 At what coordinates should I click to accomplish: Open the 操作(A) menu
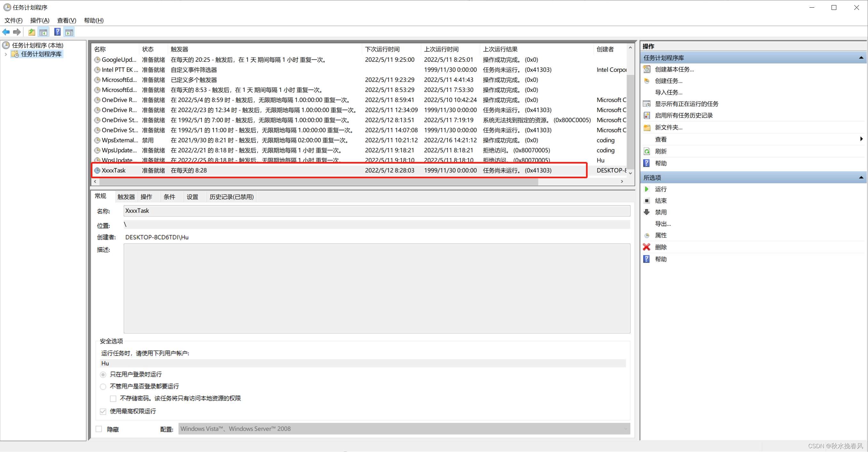click(40, 20)
